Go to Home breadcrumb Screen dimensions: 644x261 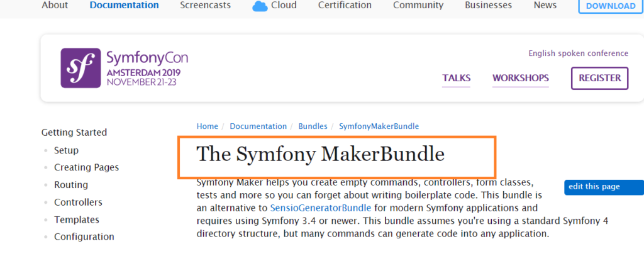click(207, 126)
